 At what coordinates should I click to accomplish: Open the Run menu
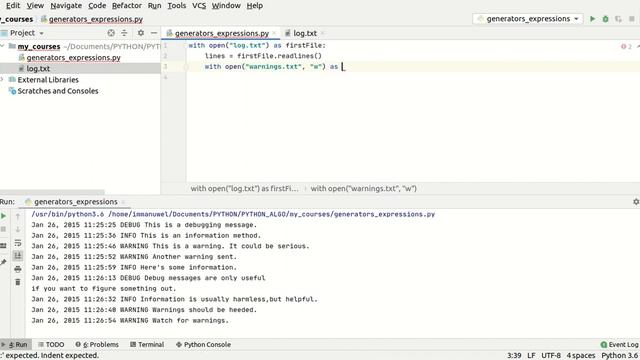pyautogui.click(x=154, y=6)
